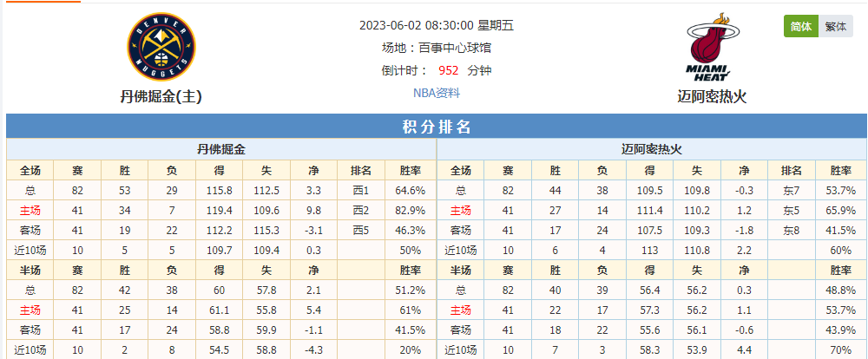Click Heat recent 10 win rate 60%
Screen dimensions: 868x359
[x=841, y=251]
